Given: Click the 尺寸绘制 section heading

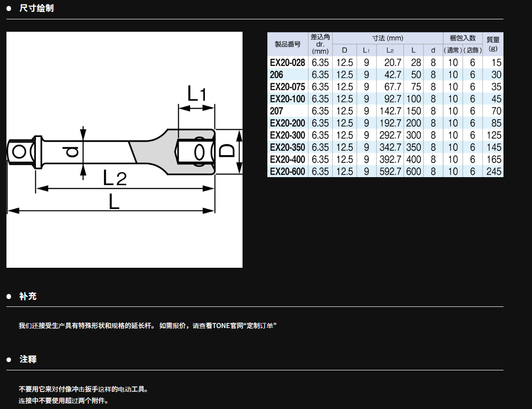Looking at the screenshot, I should coord(36,8).
